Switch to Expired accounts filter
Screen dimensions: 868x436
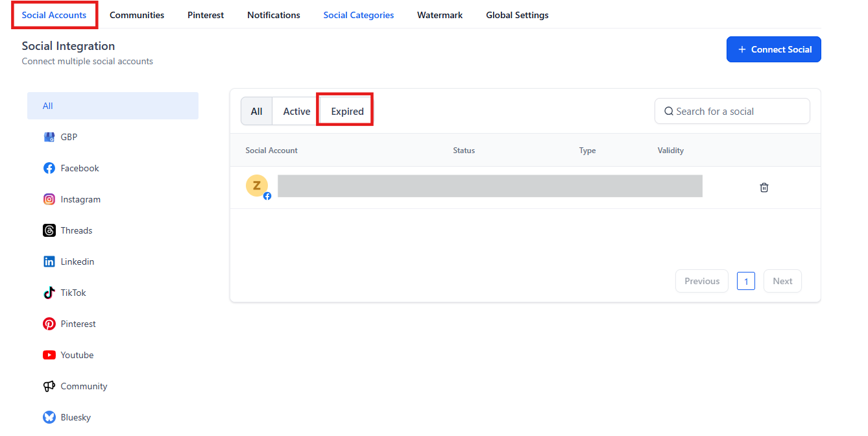347,112
